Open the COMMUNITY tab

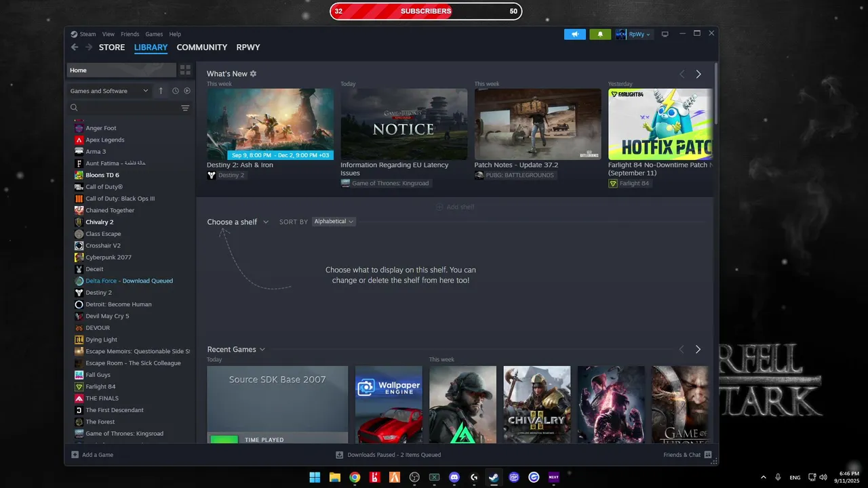pyautogui.click(x=201, y=47)
